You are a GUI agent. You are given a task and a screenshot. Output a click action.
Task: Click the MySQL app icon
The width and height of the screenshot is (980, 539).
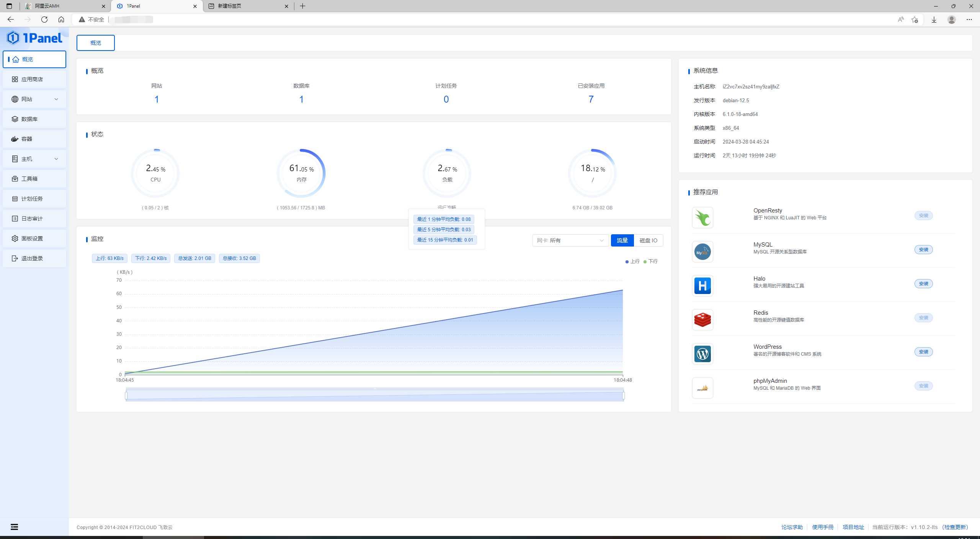click(x=702, y=252)
